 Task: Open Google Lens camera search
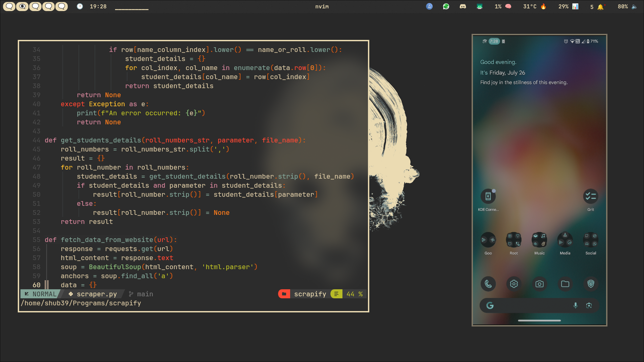tap(589, 305)
